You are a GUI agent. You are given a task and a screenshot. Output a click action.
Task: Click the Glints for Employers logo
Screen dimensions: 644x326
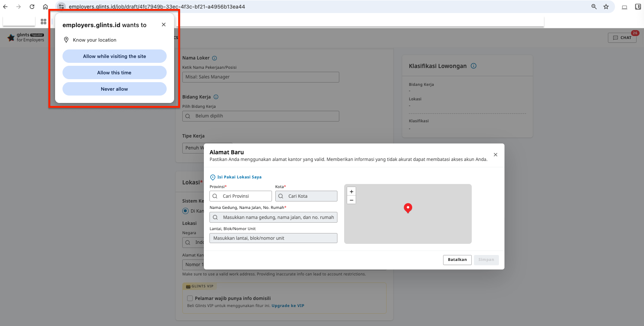(26, 38)
